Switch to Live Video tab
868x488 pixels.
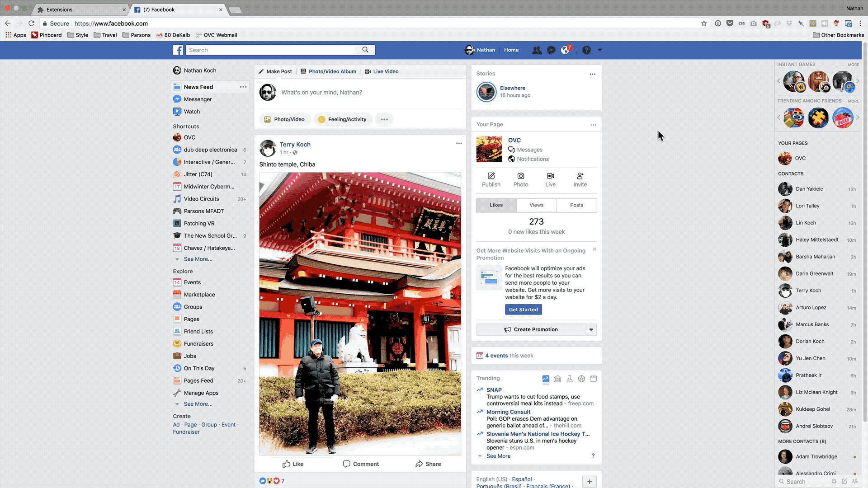(x=382, y=72)
